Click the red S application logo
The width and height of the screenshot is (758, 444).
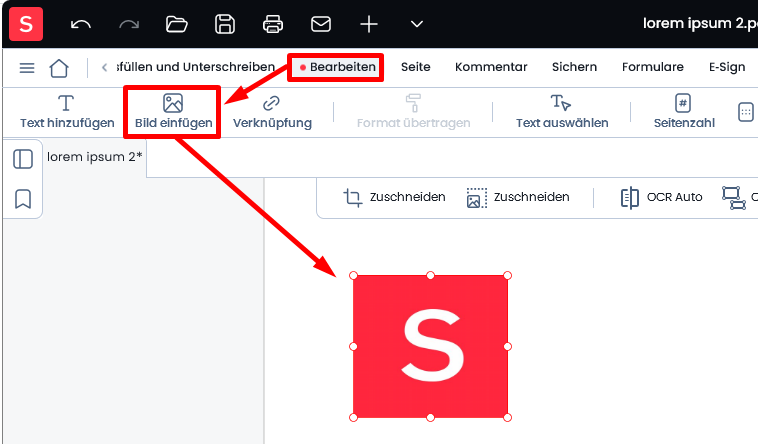26,24
